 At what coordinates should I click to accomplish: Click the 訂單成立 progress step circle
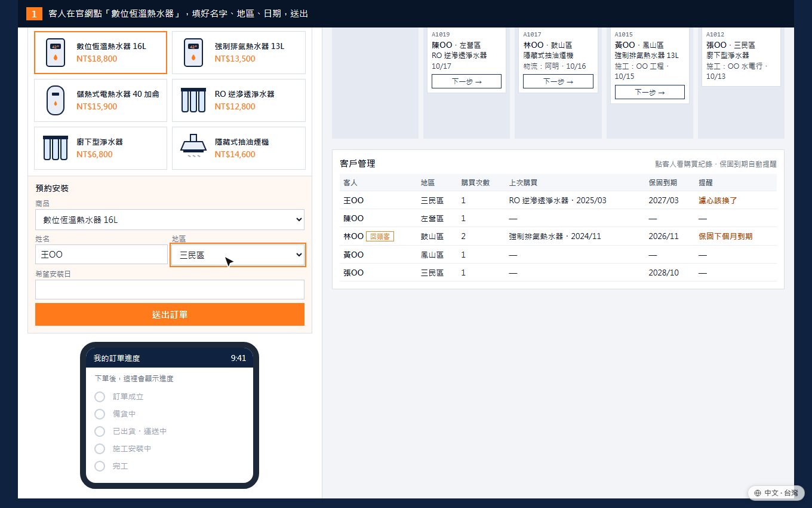pos(100,397)
